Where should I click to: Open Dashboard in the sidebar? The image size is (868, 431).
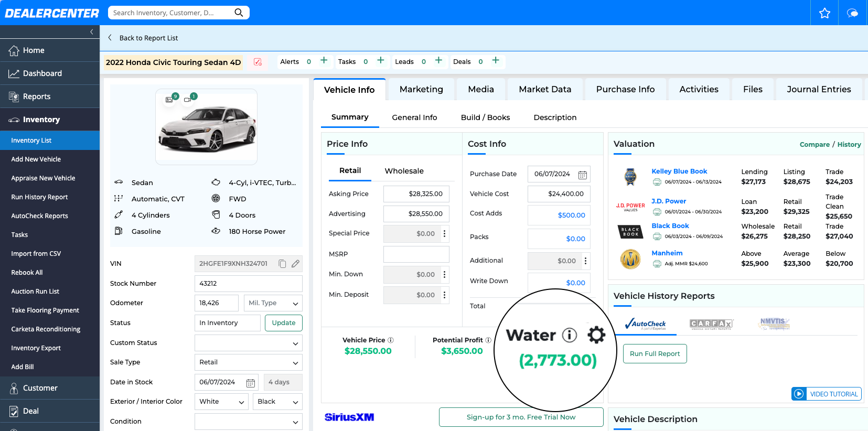click(x=50, y=73)
